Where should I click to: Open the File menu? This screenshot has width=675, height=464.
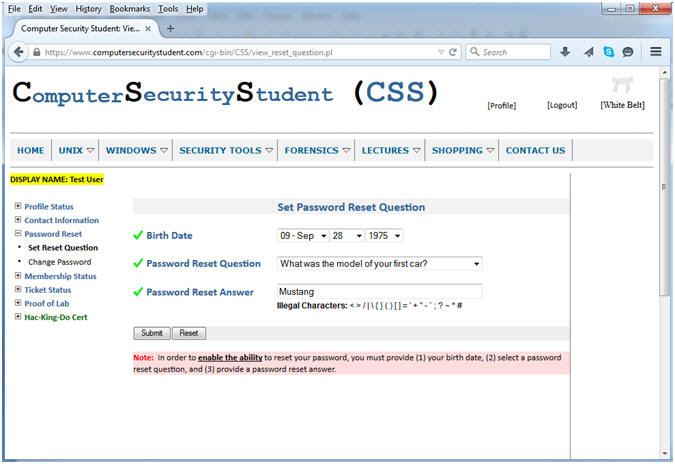14,9
